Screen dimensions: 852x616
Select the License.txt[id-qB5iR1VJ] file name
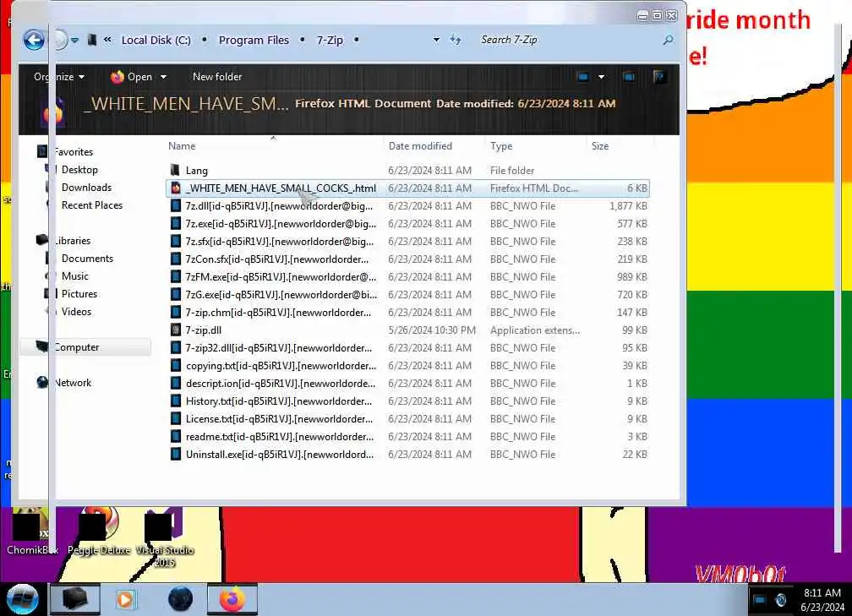(x=279, y=419)
